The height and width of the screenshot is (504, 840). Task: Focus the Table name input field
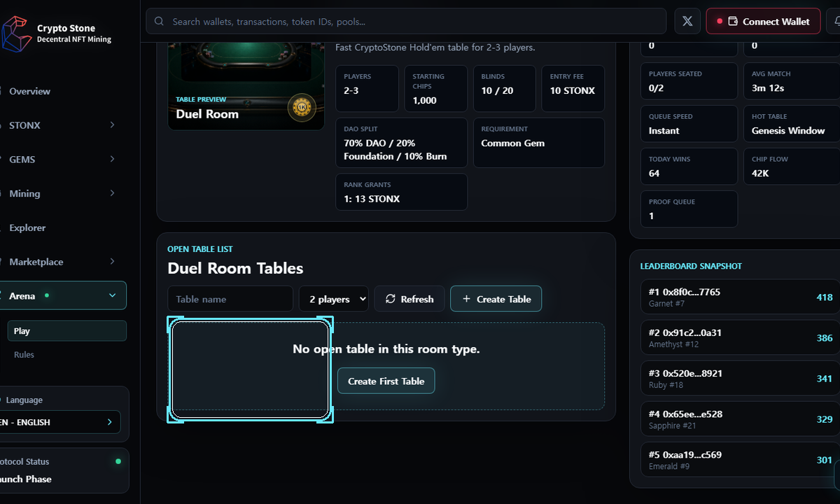pos(230,299)
